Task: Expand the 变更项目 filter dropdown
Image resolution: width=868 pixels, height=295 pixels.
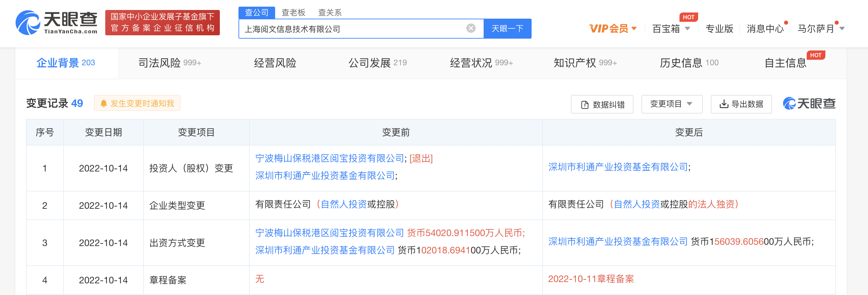Action: click(x=671, y=104)
